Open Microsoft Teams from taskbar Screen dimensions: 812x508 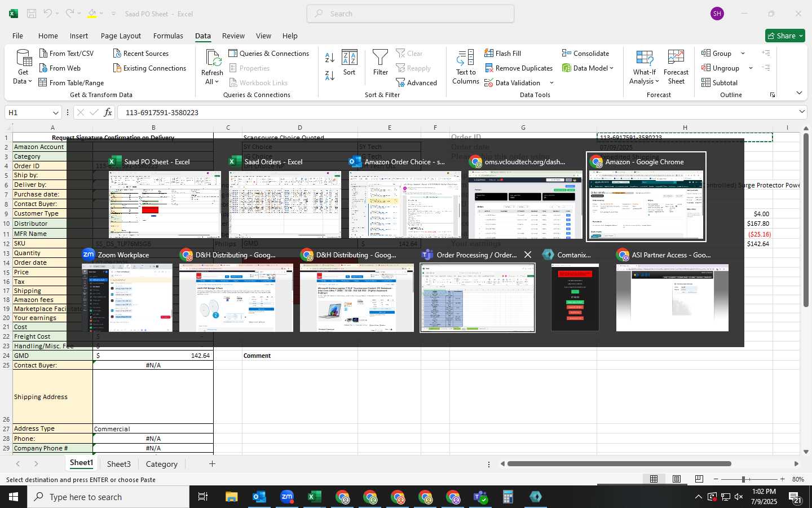coord(480,497)
